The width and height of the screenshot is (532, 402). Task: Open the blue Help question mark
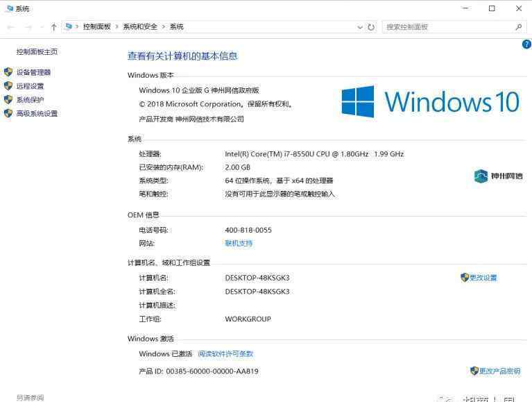(x=526, y=44)
